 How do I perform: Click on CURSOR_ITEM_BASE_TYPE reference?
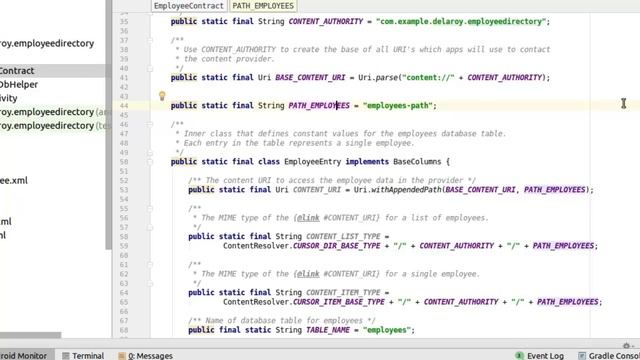pos(339,302)
